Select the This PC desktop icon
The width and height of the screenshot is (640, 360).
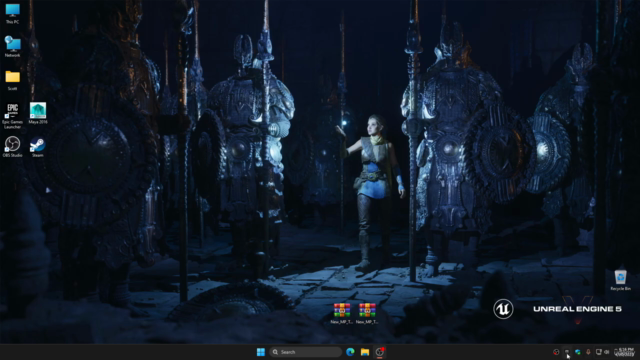click(x=12, y=13)
